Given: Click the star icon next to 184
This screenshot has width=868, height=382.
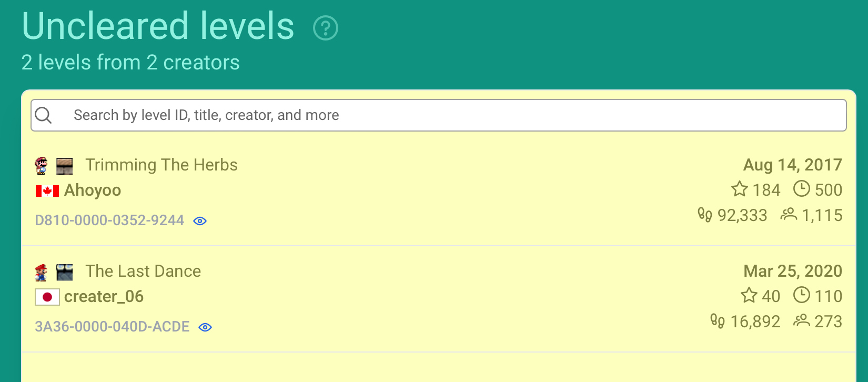Looking at the screenshot, I should (x=740, y=189).
